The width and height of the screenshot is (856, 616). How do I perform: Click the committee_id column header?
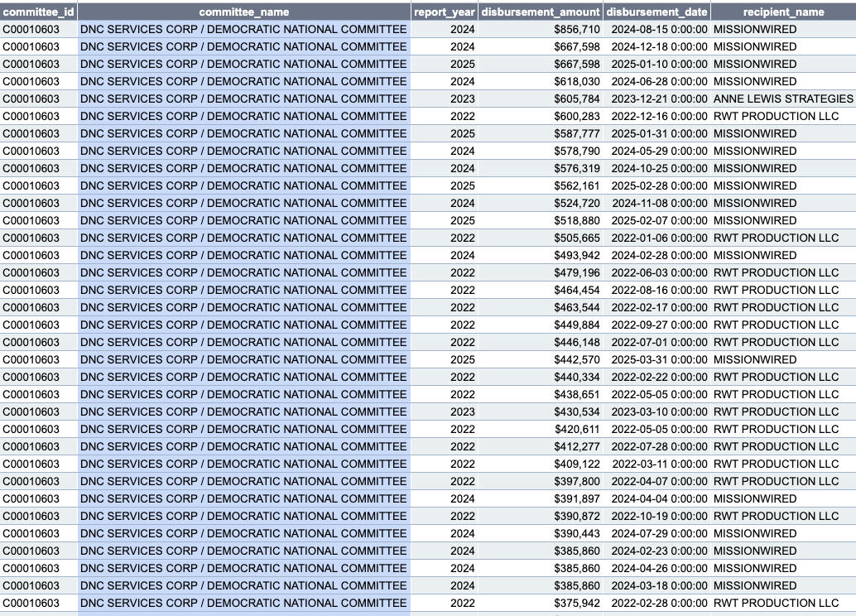[38, 12]
